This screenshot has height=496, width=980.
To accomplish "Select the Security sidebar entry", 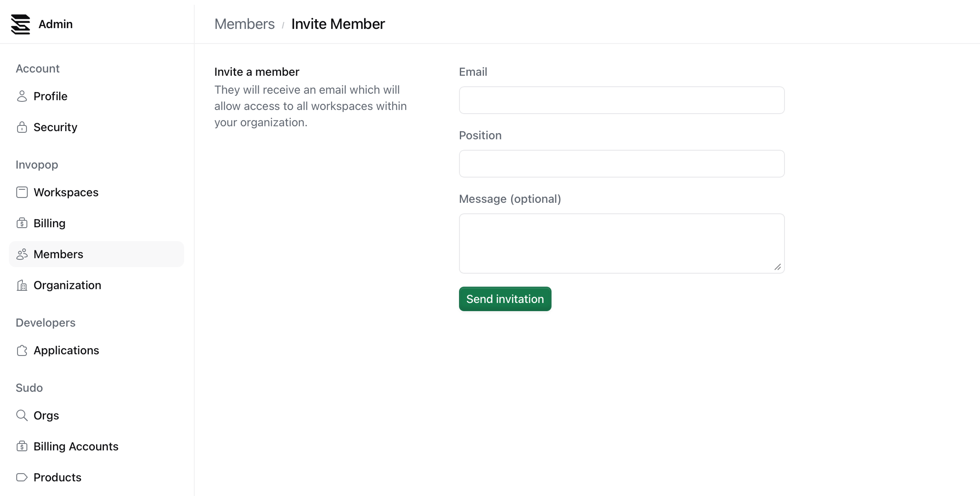I will [x=97, y=127].
